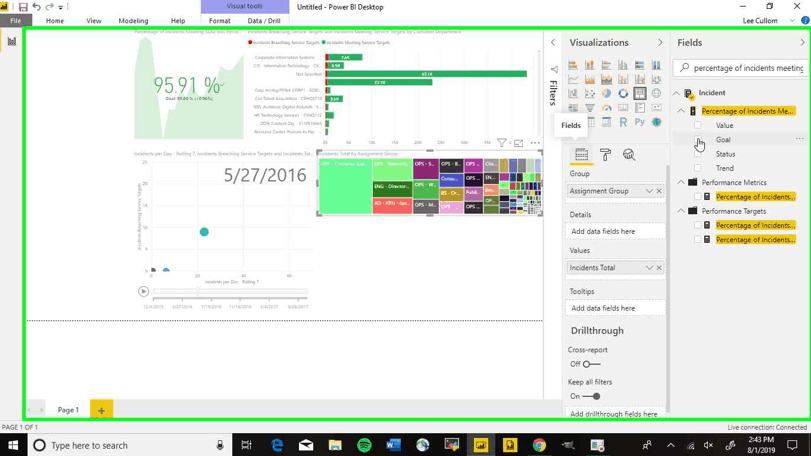Collapse the Performance Metrics folder
Image resolution: width=811 pixels, height=456 pixels.
point(681,183)
